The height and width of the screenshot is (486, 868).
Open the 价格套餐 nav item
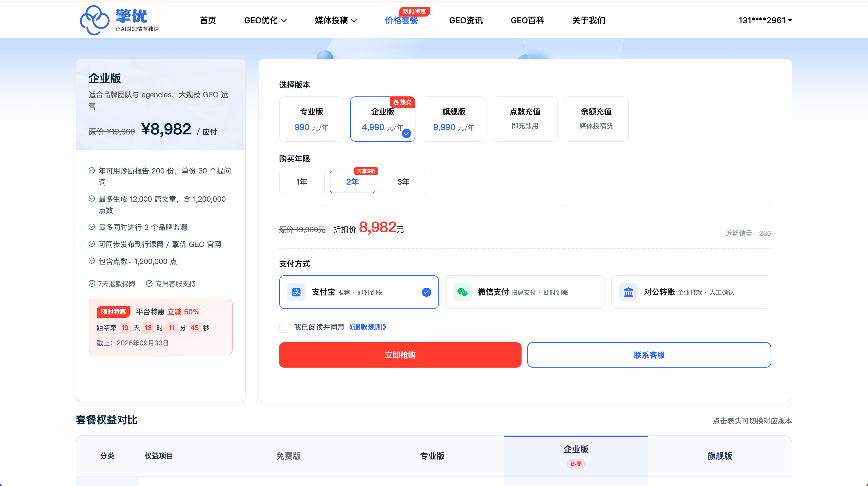coord(401,21)
